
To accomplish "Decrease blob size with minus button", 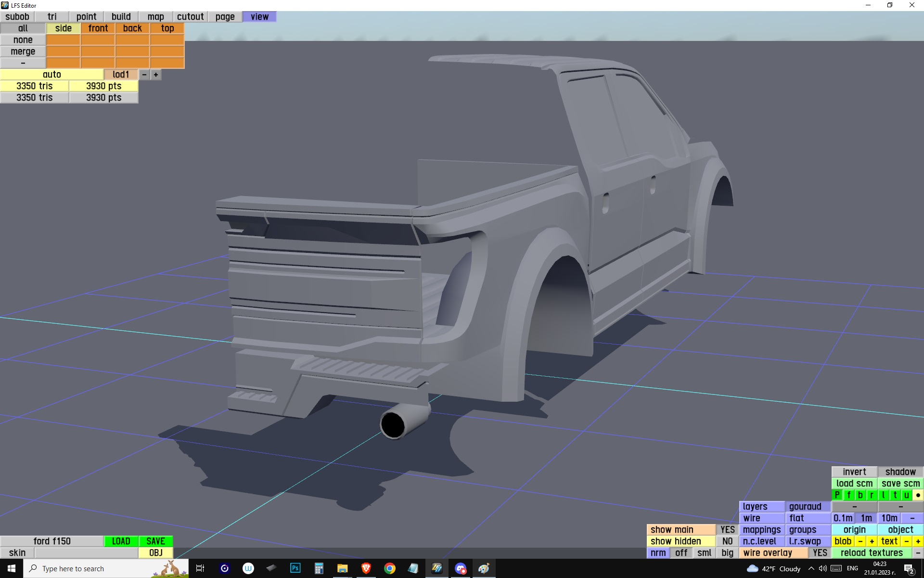I will click(860, 541).
